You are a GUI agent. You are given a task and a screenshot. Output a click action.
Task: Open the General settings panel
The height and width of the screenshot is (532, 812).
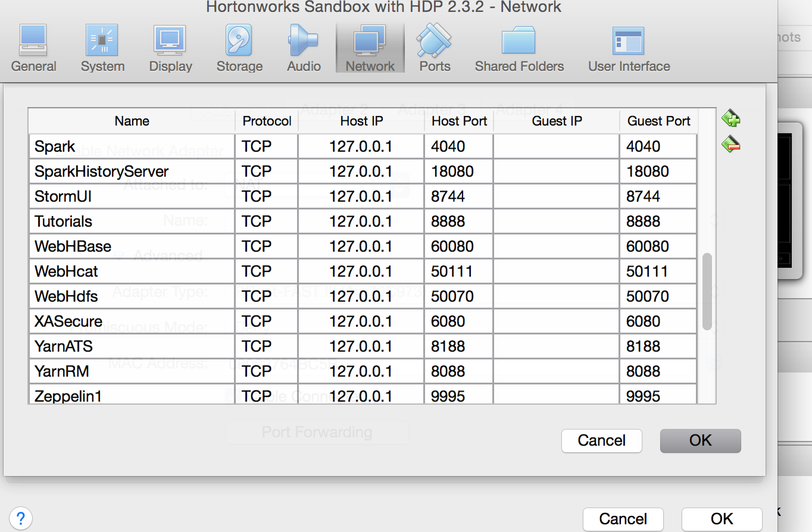[x=33, y=48]
